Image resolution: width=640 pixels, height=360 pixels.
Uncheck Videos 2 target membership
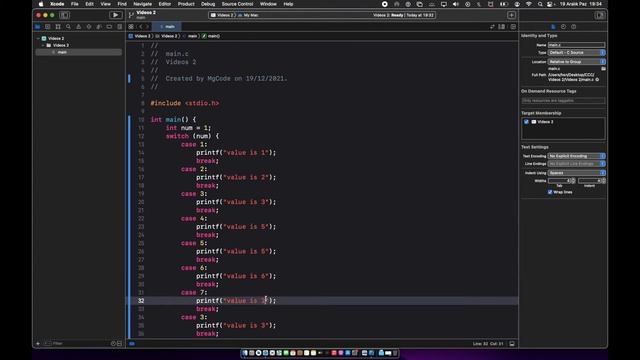coord(526,122)
